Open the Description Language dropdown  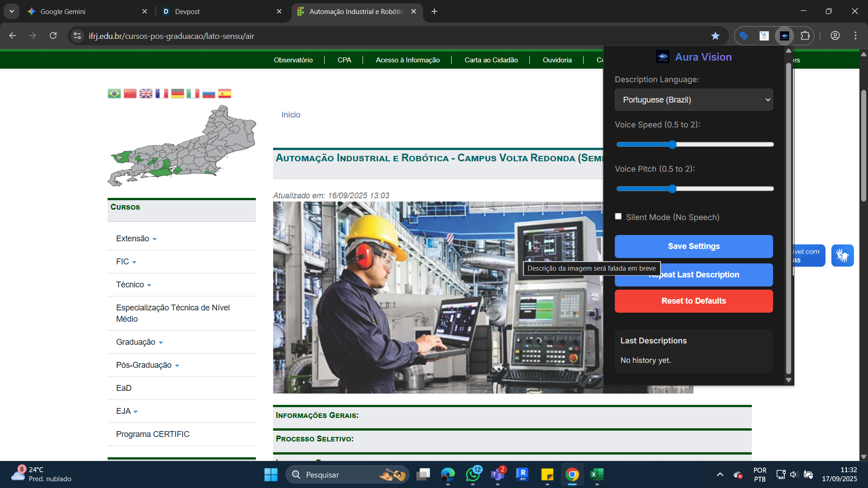coord(693,100)
